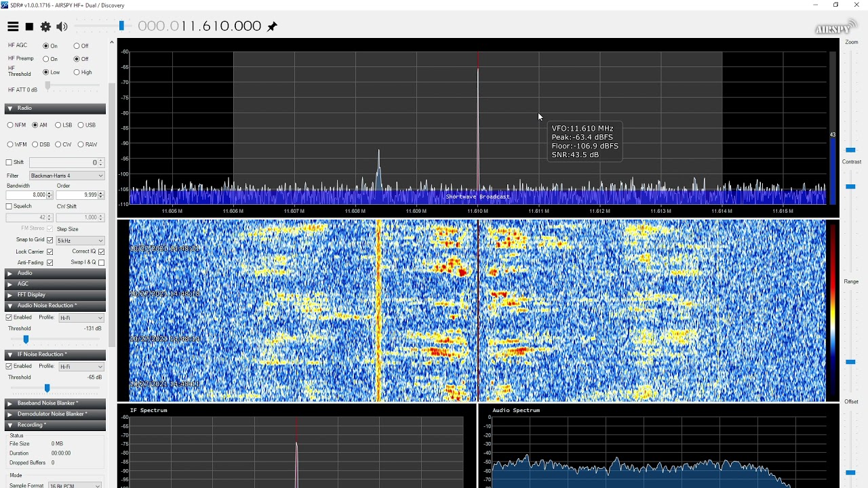This screenshot has width=868, height=488.
Task: Select LSB demodulation mode
Action: tap(58, 125)
